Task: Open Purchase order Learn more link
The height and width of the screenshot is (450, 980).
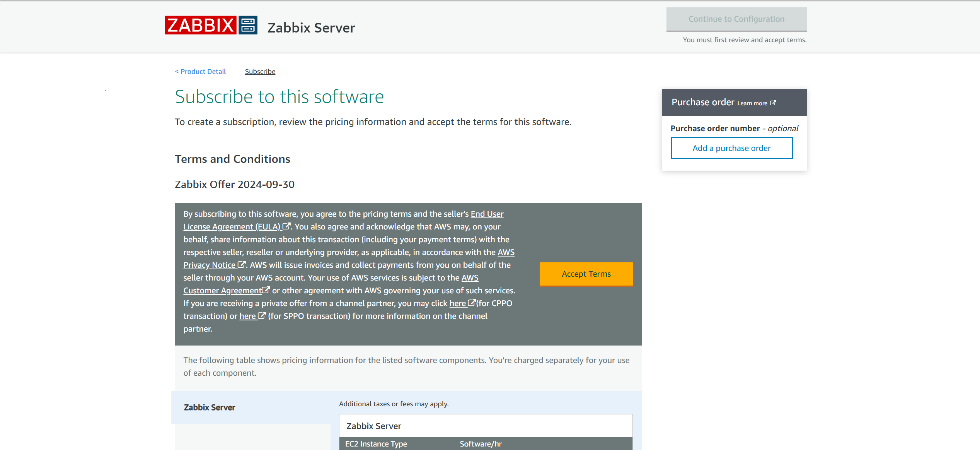Action: click(752, 103)
